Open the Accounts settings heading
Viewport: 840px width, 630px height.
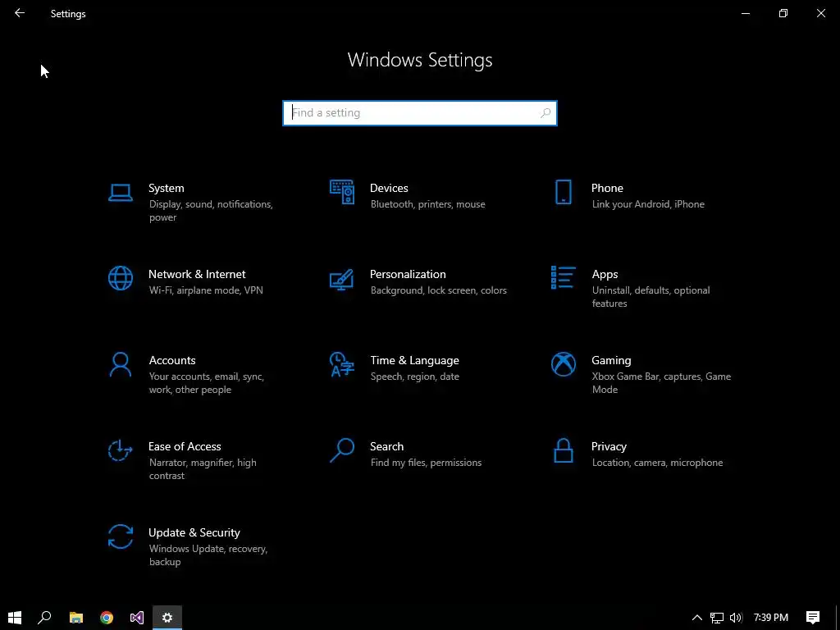pos(172,361)
